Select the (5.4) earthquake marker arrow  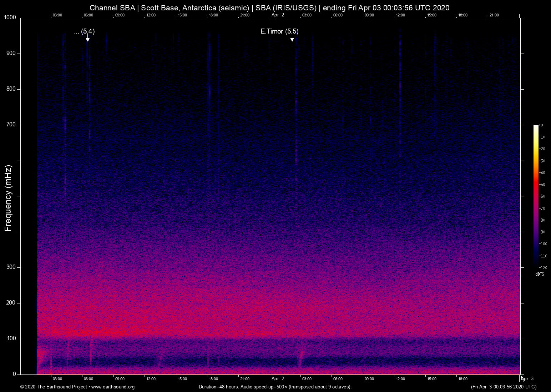[x=88, y=39]
